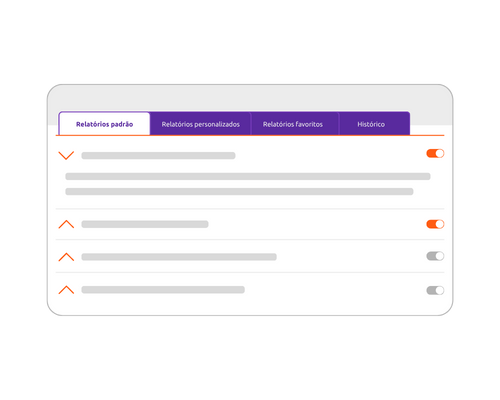500x400 pixels.
Task: Click the second expanded description placeholder line
Action: coord(239,192)
